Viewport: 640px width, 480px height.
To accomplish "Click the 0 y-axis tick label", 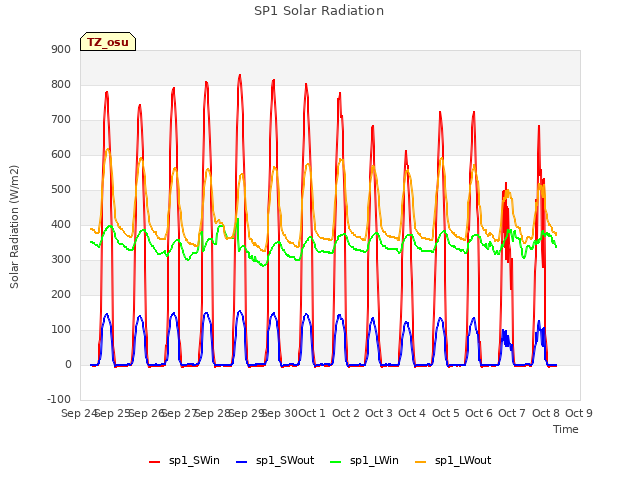I will coord(68,364).
